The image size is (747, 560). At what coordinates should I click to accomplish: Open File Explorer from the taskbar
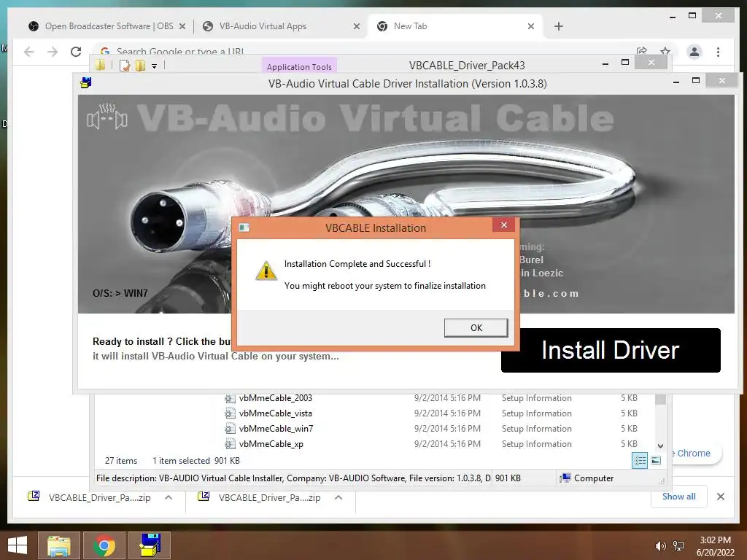pyautogui.click(x=58, y=545)
